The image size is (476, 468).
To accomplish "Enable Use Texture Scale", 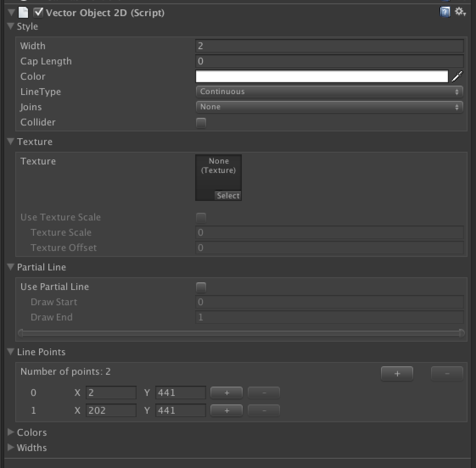I will coord(201,217).
